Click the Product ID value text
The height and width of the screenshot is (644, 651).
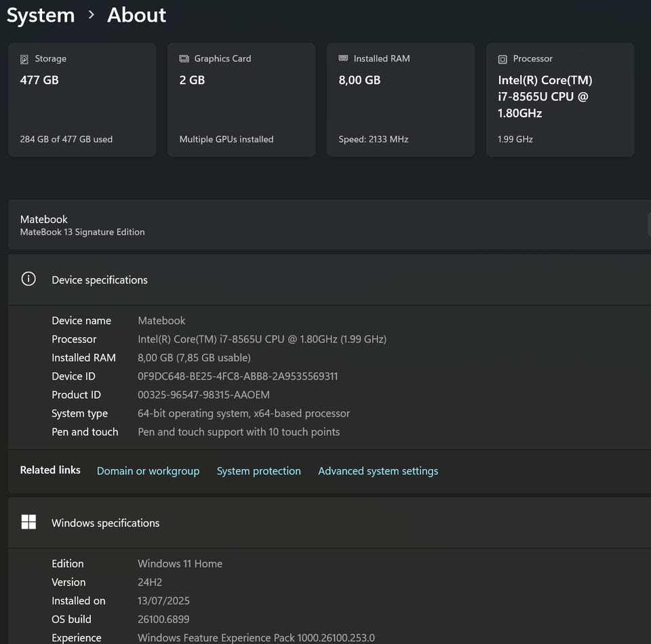coord(203,395)
